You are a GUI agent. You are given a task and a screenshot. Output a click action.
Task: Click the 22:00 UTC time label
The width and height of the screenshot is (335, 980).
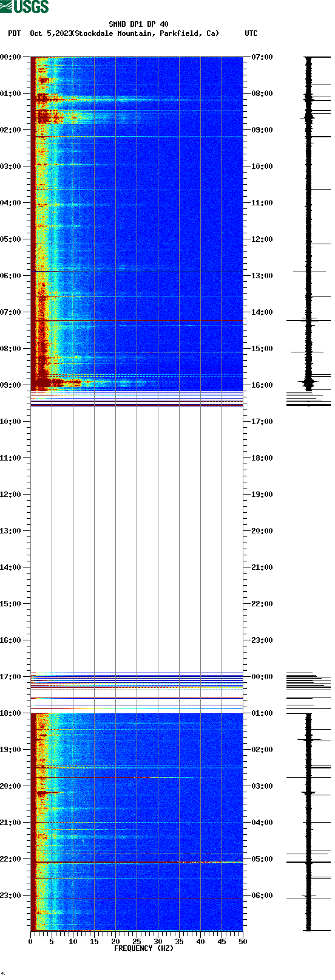(262, 604)
